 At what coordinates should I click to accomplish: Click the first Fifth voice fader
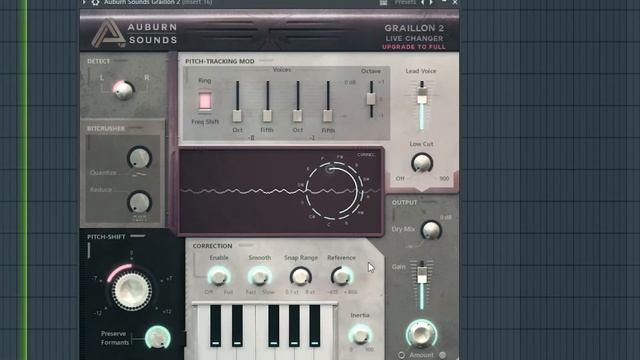point(267,116)
